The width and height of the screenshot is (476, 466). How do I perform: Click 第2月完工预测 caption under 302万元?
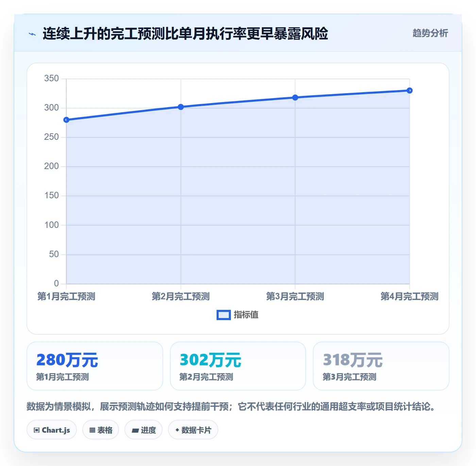(206, 377)
